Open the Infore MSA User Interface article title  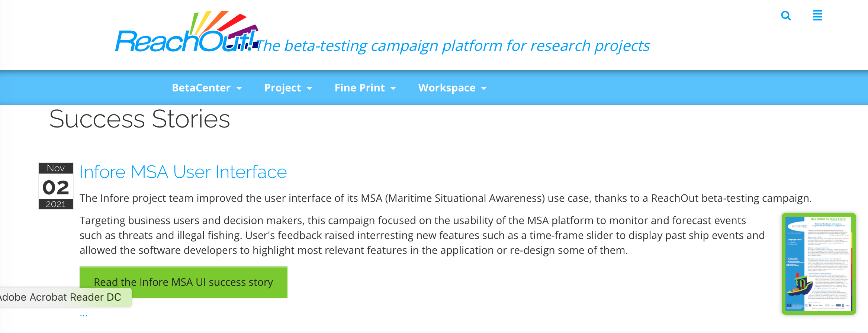[x=183, y=172]
